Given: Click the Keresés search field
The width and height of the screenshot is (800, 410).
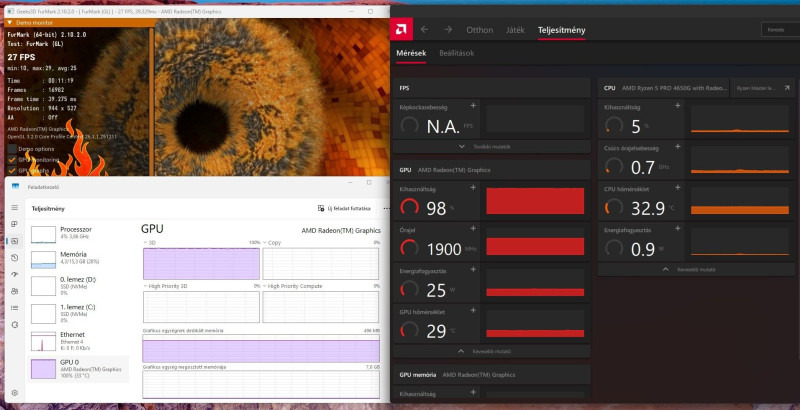Looking at the screenshot, I should click(780, 30).
